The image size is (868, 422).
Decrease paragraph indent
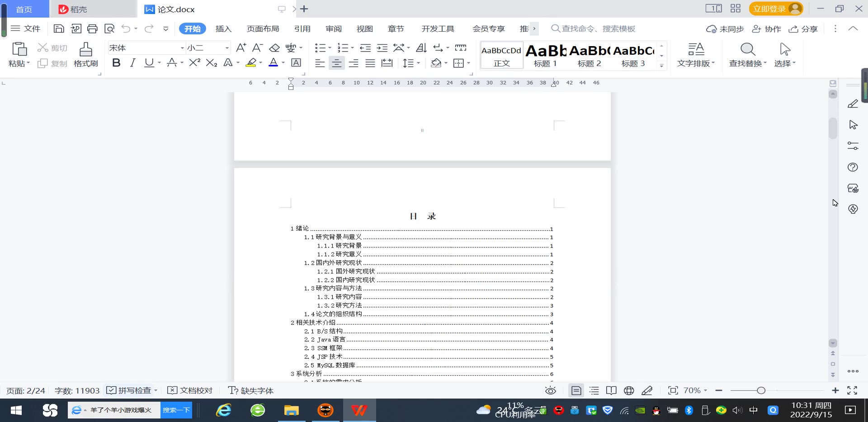365,47
